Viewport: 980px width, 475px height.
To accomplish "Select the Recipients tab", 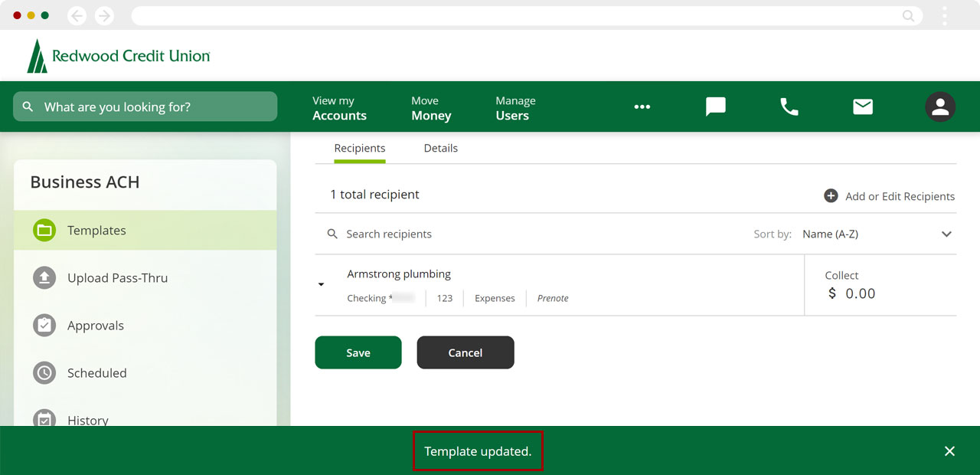I will click(x=360, y=149).
